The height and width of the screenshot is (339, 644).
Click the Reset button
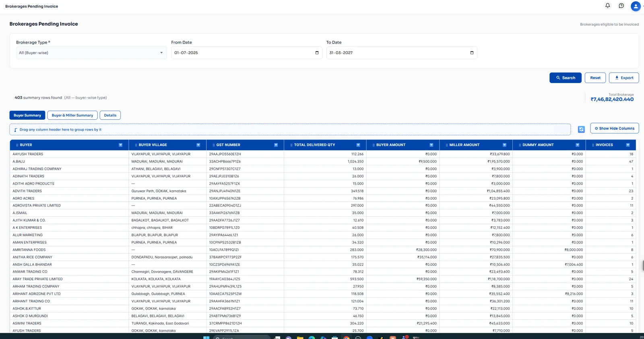pos(595,78)
